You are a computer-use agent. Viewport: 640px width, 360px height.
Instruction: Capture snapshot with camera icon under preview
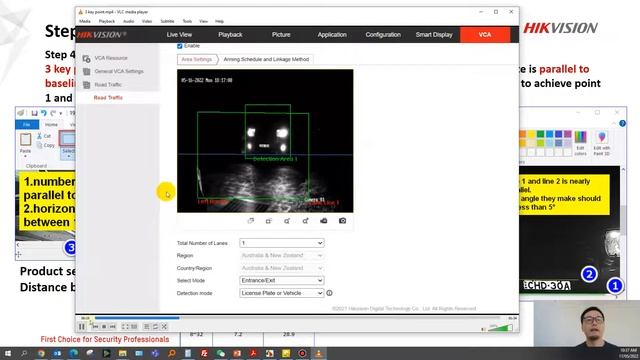click(x=342, y=221)
